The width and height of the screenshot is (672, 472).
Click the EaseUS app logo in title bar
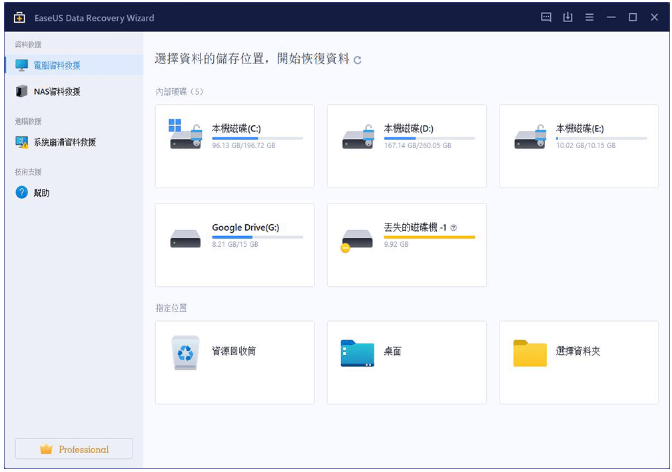19,18
